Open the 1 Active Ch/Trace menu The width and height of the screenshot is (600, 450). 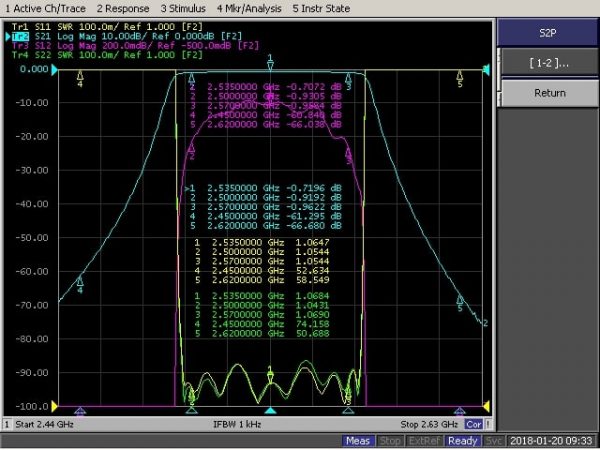point(45,8)
